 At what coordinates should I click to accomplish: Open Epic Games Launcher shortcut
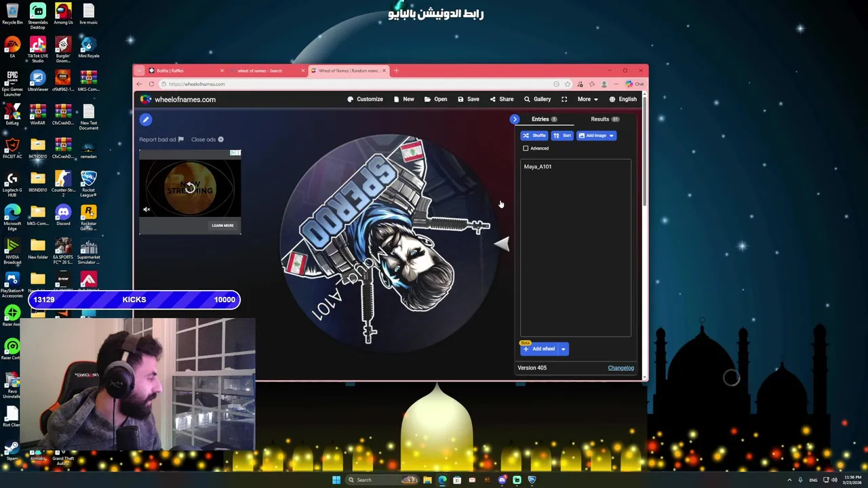click(12, 83)
